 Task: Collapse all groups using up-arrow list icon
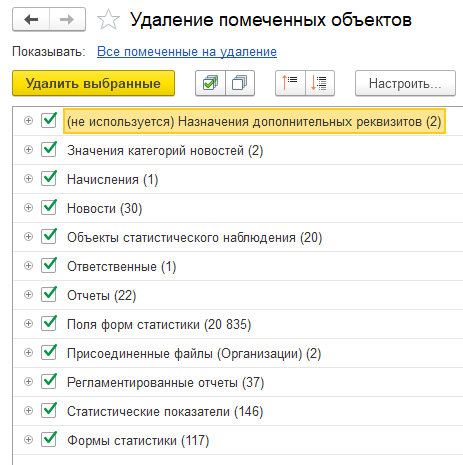(x=290, y=83)
